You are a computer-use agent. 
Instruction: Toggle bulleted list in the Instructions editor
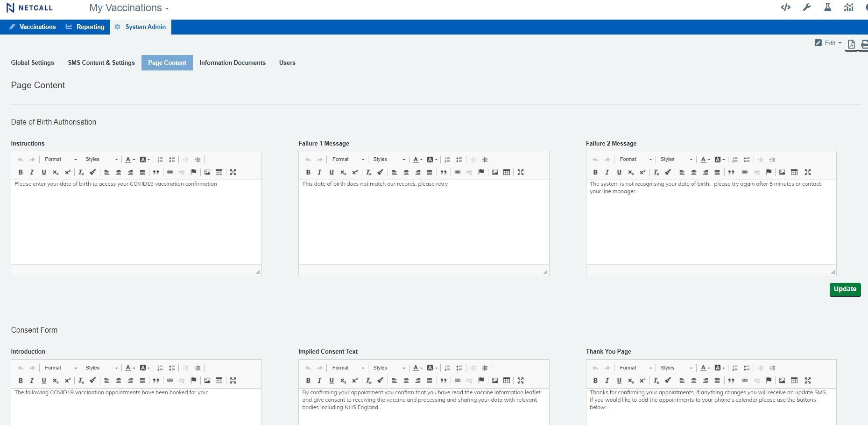(x=172, y=160)
